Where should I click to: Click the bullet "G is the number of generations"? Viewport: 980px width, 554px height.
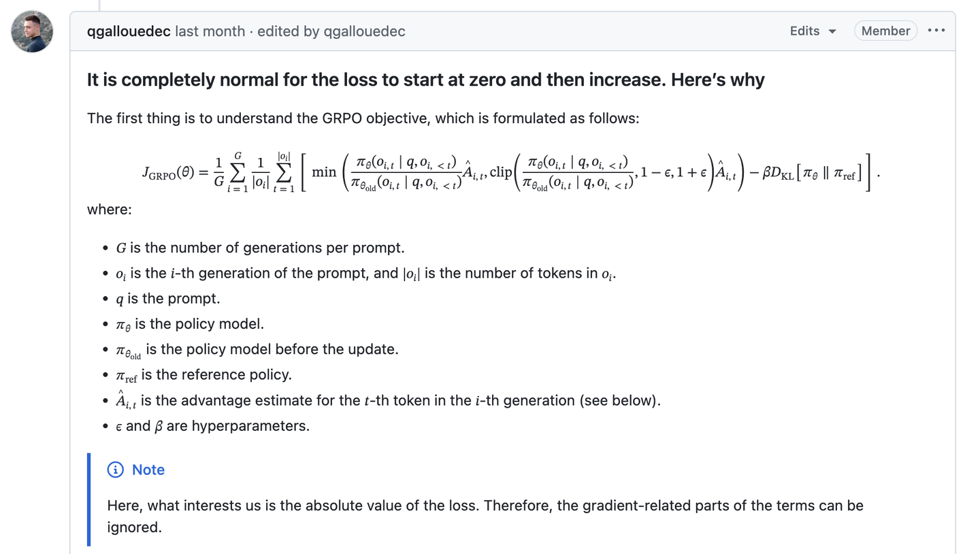click(261, 248)
